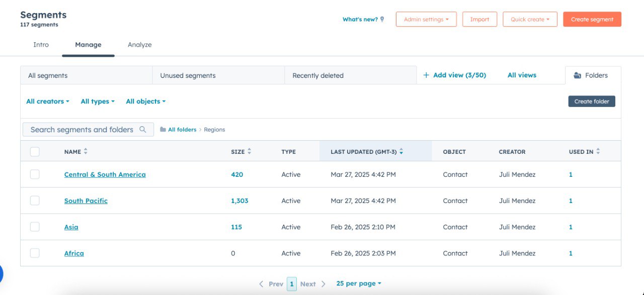The image size is (644, 295).
Task: Check the select-all checkbox in the table header
Action: click(x=35, y=152)
